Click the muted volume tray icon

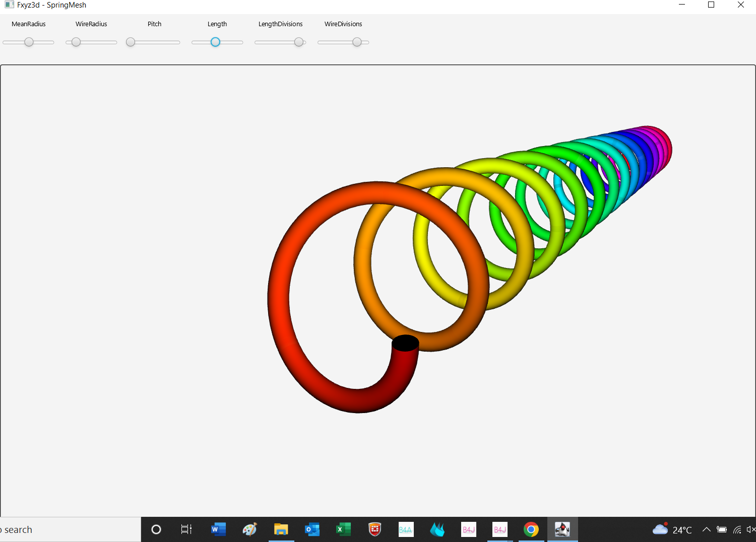click(x=751, y=529)
